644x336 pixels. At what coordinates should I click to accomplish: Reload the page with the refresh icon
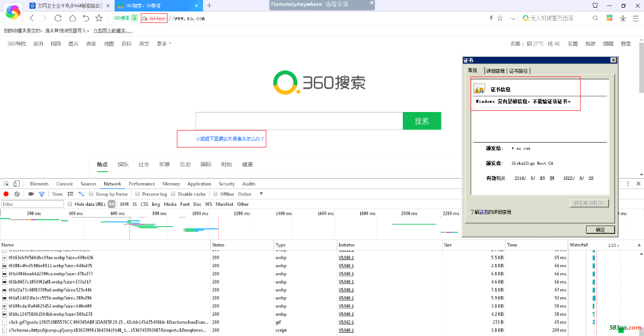tap(58, 18)
